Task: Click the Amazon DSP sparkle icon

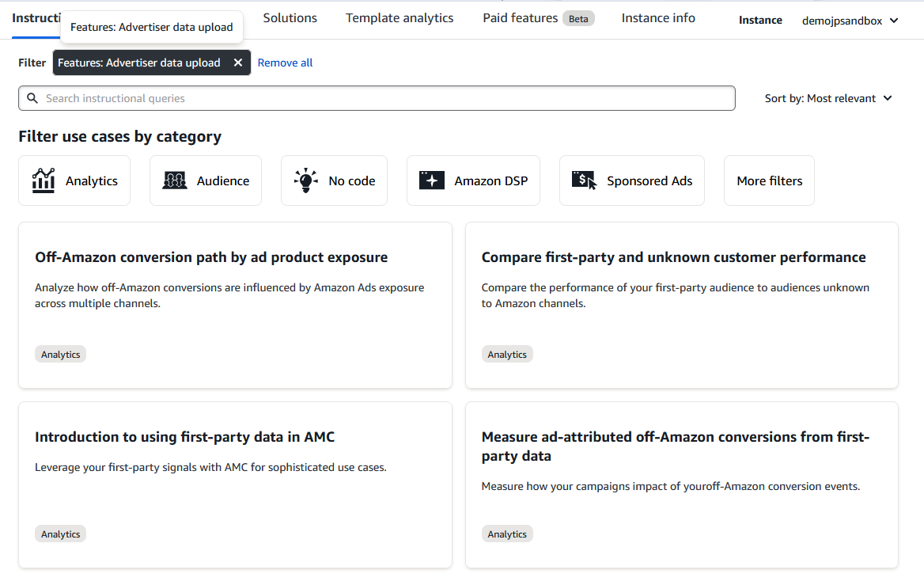Action: 432,180
